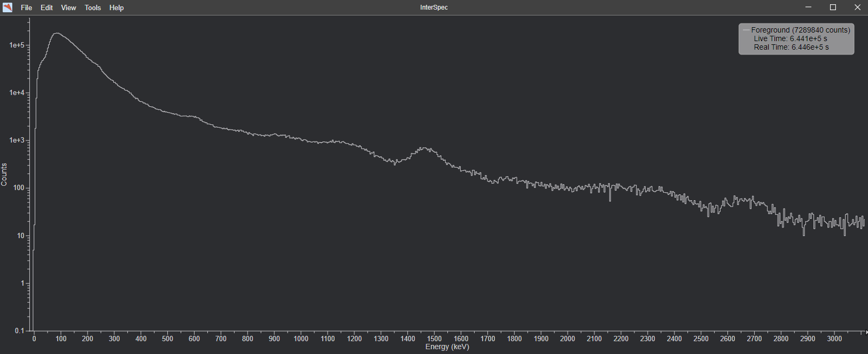Click the spectrum peak near 1460 keV
Image resolution: width=868 pixels, height=354 pixels.
[424, 148]
